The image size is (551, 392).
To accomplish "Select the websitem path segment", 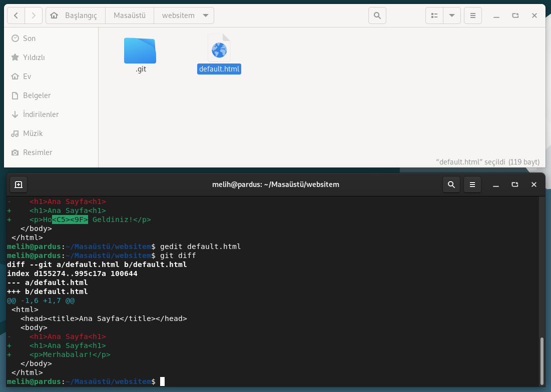I will click(x=178, y=15).
